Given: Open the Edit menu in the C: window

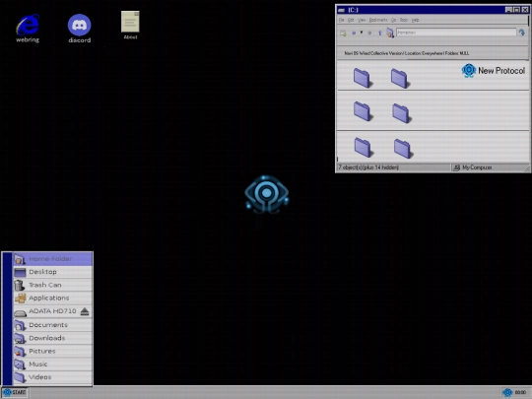Looking at the screenshot, I should [351, 20].
